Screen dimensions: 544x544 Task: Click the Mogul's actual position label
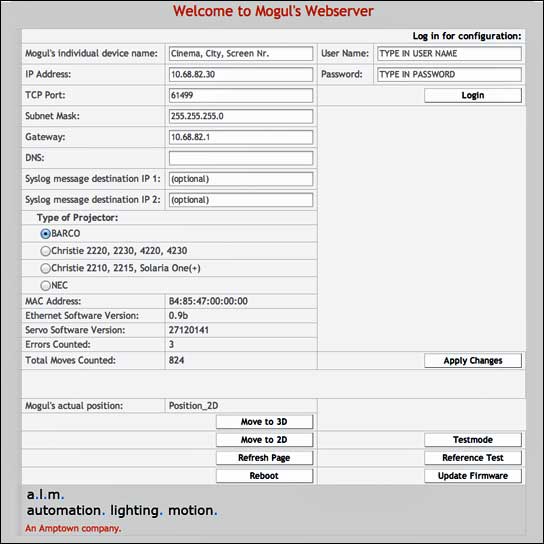pyautogui.click(x=74, y=406)
